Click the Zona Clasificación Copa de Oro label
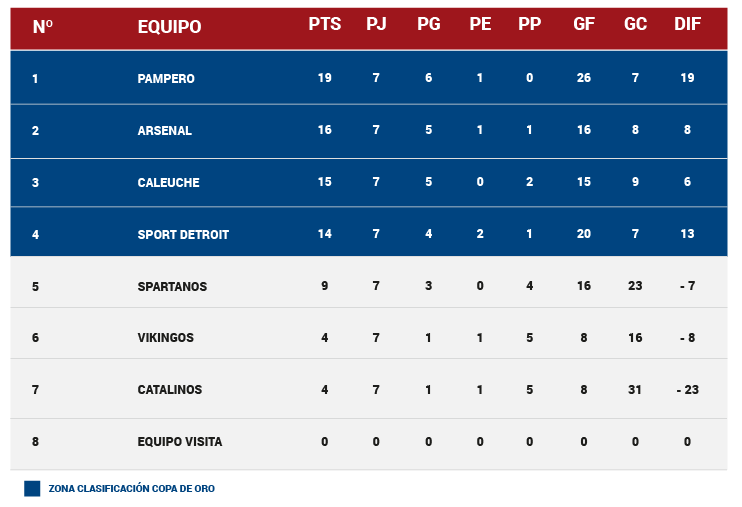This screenshot has height=507, width=742. click(x=132, y=489)
